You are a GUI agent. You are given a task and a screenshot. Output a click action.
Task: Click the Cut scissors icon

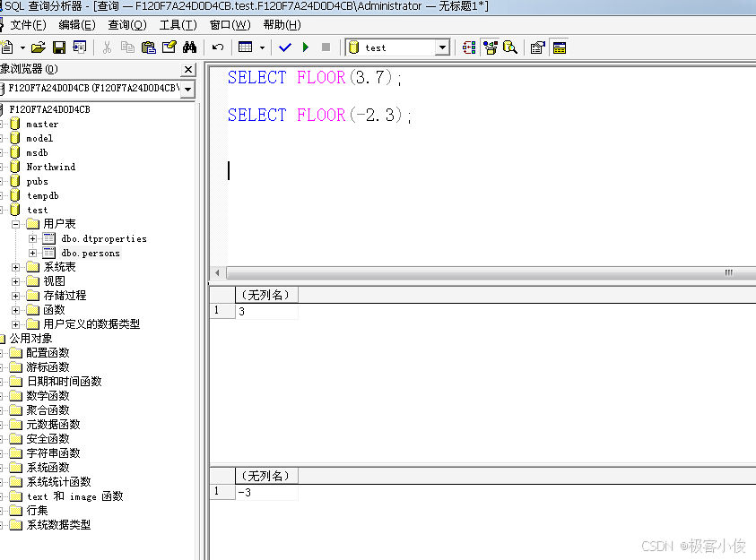[x=107, y=47]
